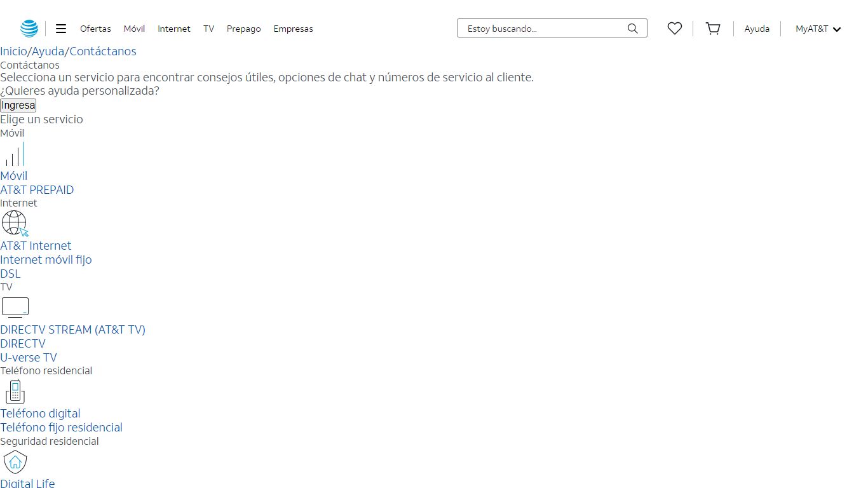The width and height of the screenshot is (868, 488).
Task: Open the Internet navigation menu item
Action: click(174, 29)
